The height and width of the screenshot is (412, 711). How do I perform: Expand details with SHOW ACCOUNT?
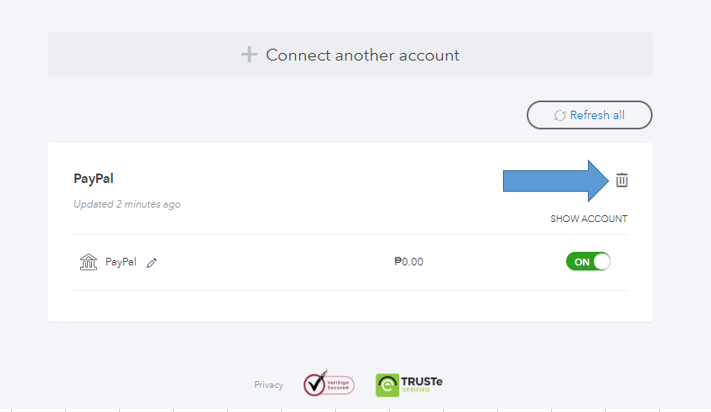[589, 219]
